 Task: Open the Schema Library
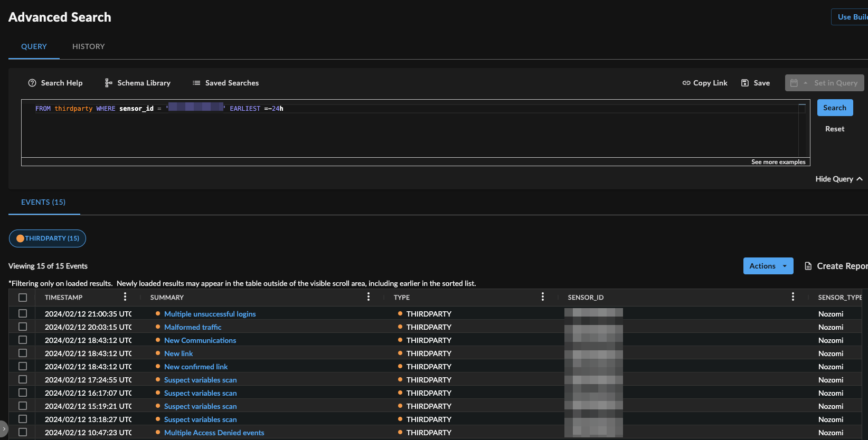(137, 83)
